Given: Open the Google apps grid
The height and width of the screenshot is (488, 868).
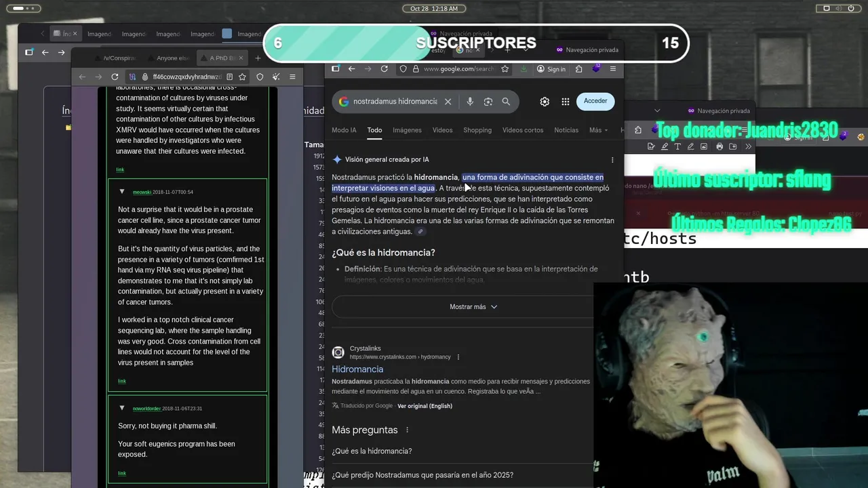Looking at the screenshot, I should 566,102.
